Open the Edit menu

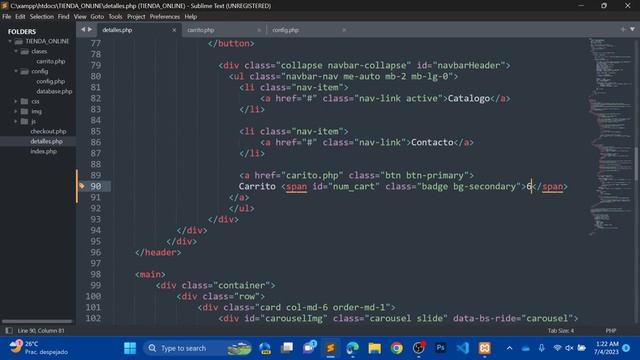coord(20,17)
